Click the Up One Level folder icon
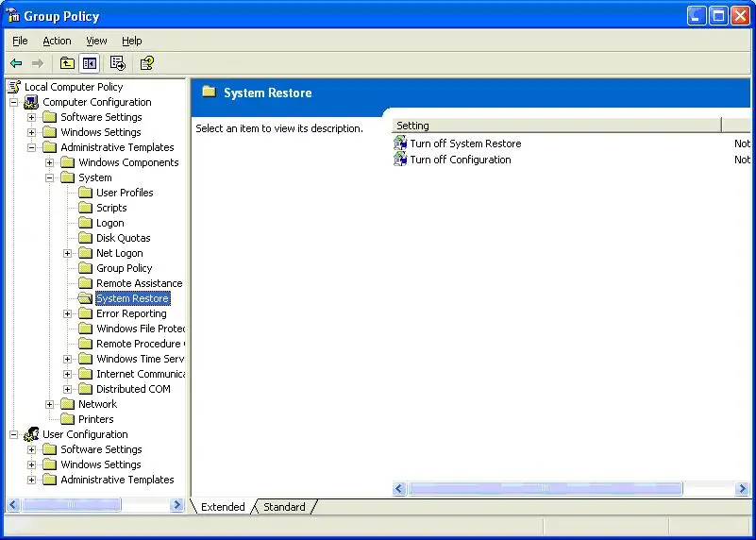Image resolution: width=756 pixels, height=540 pixels. [x=67, y=63]
